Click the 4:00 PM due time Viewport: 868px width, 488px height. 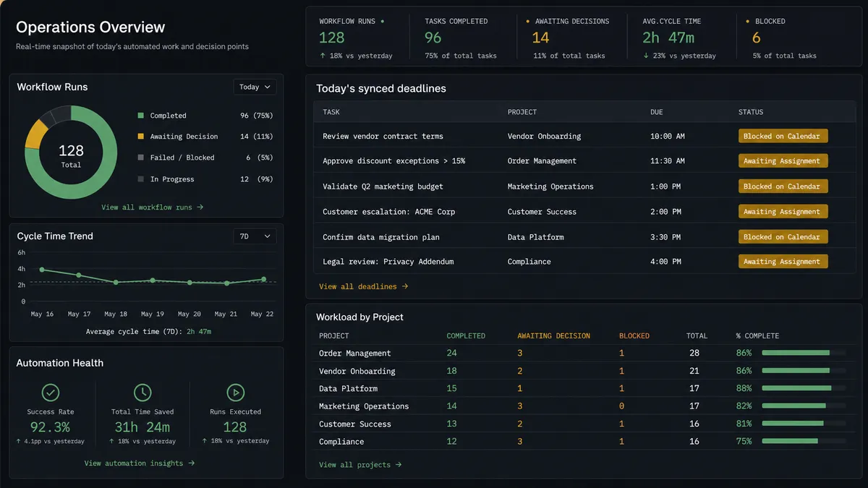(665, 262)
